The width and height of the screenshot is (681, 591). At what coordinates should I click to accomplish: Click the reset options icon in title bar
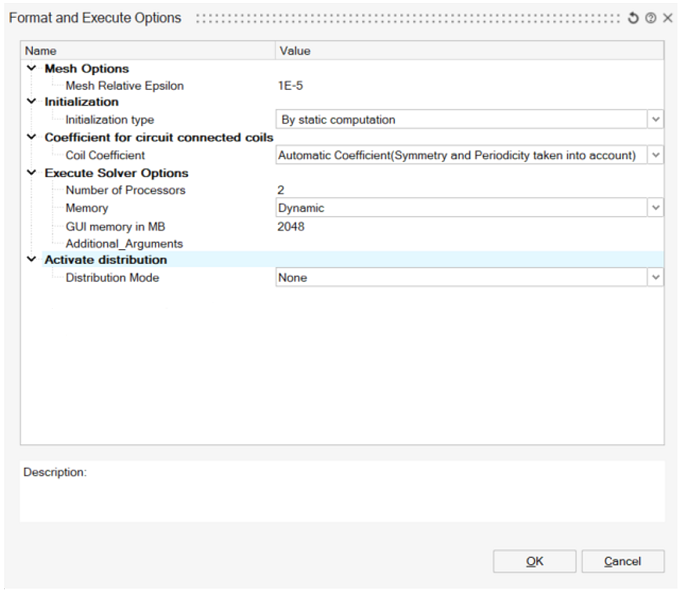coord(634,18)
